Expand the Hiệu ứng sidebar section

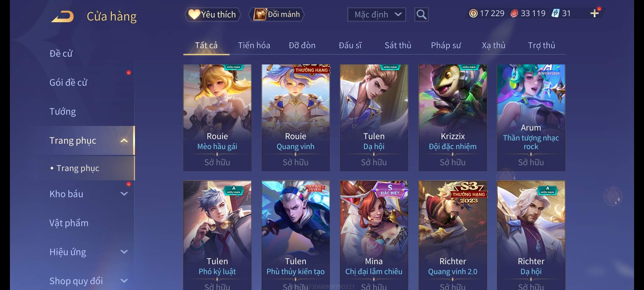click(124, 252)
